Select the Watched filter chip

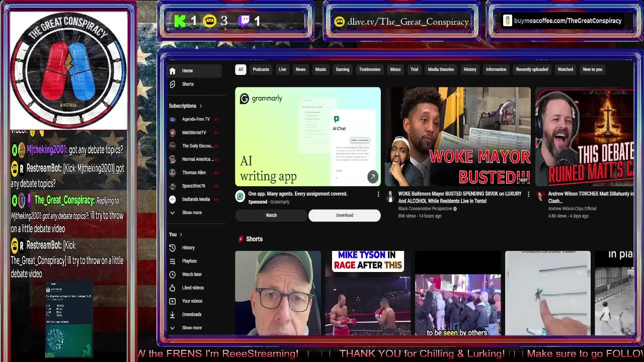[x=565, y=69]
